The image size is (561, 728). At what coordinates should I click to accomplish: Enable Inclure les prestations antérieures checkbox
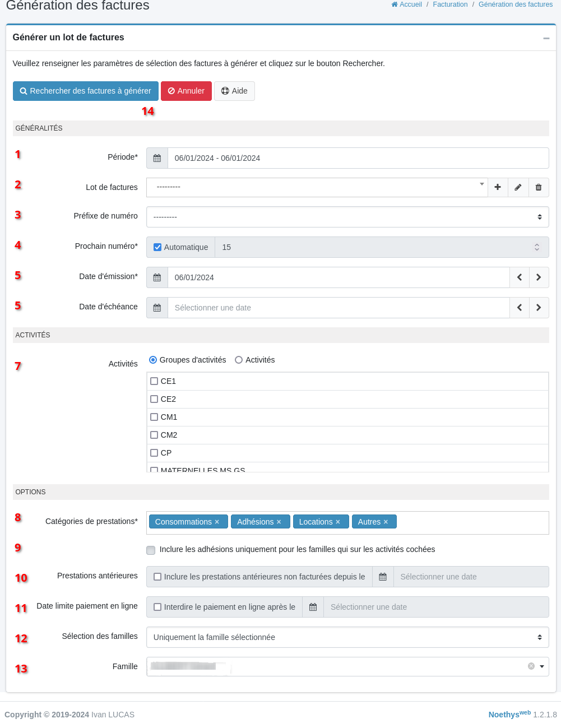coord(157,577)
